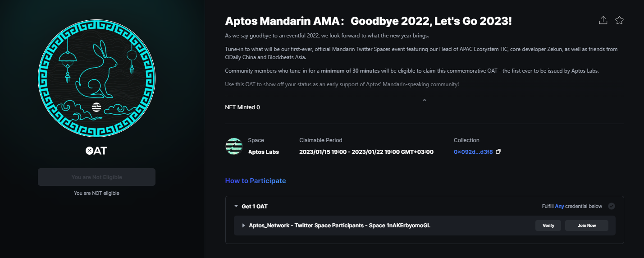644x258 pixels.
Task: Click the You are Not Eligible button
Action: pyautogui.click(x=96, y=177)
